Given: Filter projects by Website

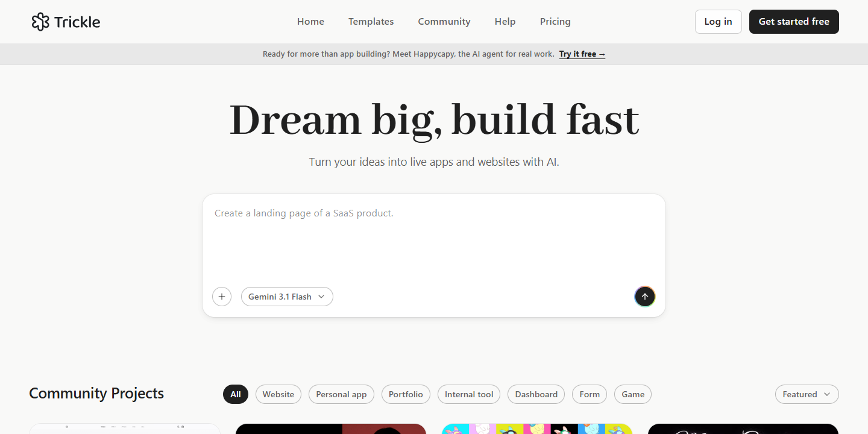Looking at the screenshot, I should point(278,394).
